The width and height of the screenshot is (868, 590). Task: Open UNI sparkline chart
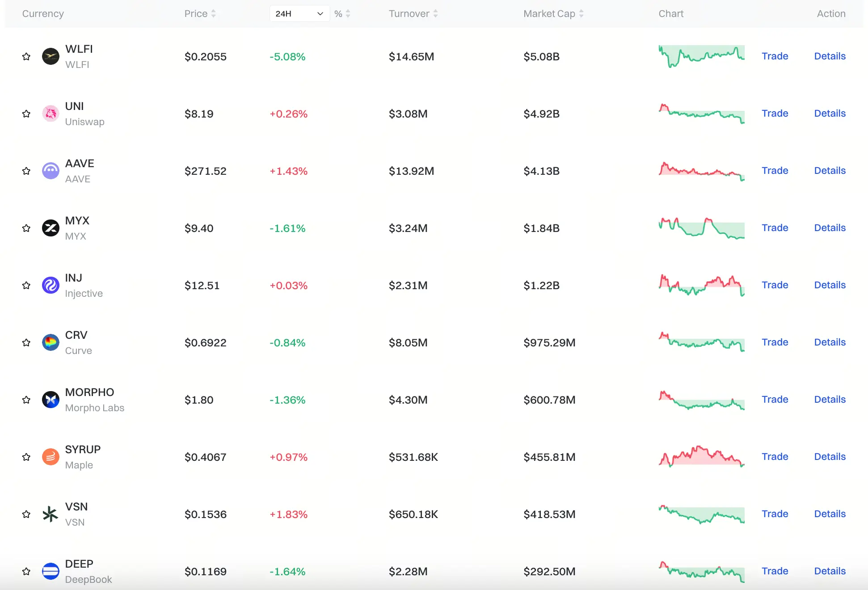pyautogui.click(x=701, y=114)
